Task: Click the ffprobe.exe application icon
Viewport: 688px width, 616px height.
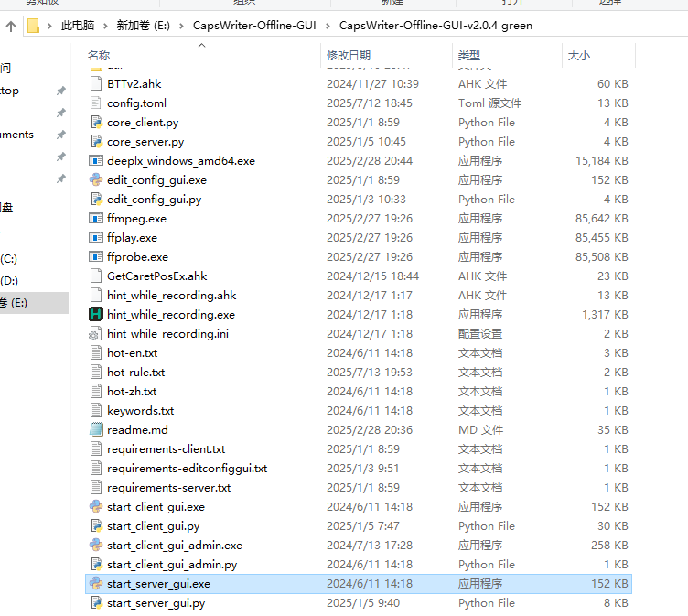Action: click(96, 257)
